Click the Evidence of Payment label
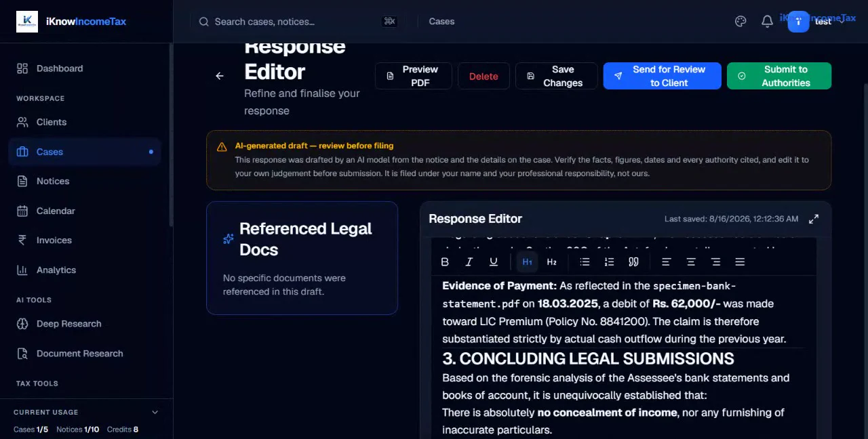Image resolution: width=868 pixels, height=439 pixels. pos(499,286)
